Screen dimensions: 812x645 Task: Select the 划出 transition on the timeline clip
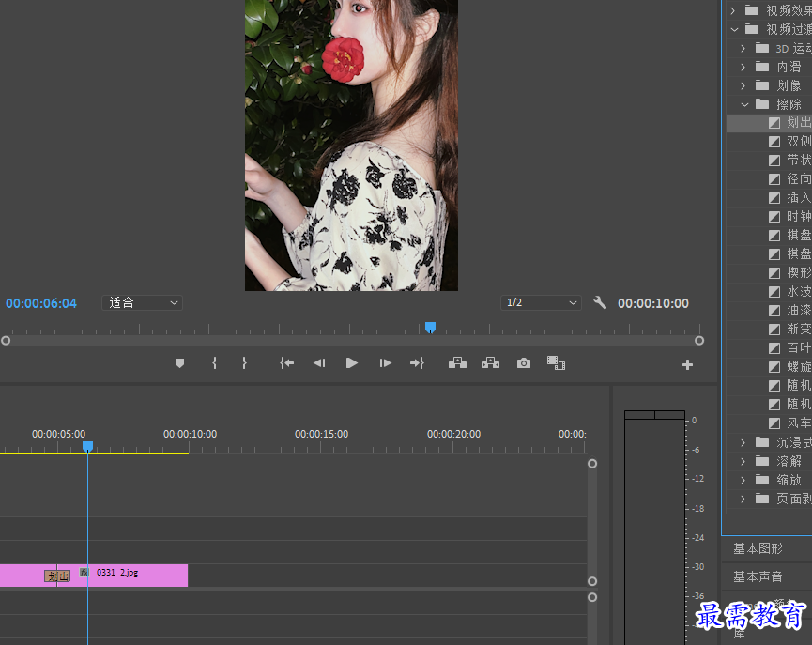click(57, 576)
